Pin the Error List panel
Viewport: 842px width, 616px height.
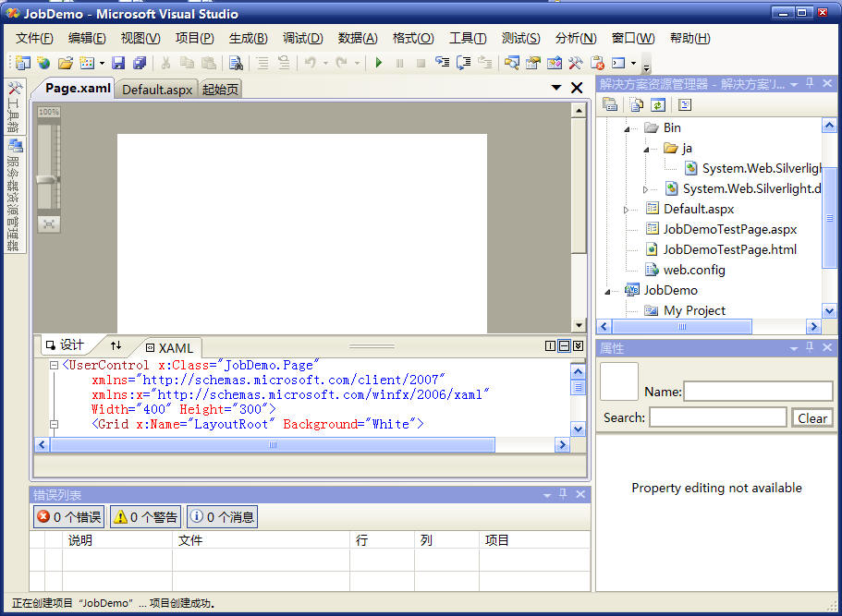(563, 494)
